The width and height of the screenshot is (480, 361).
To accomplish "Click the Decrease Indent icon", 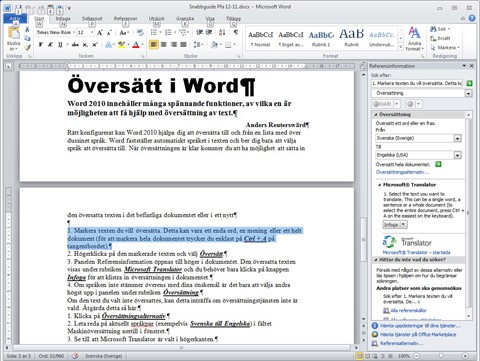I will [x=199, y=32].
